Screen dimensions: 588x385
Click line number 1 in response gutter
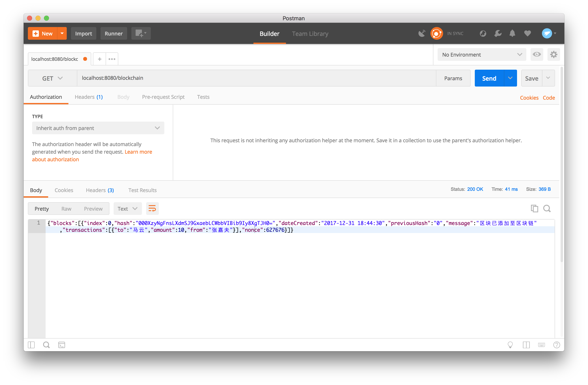click(38, 223)
